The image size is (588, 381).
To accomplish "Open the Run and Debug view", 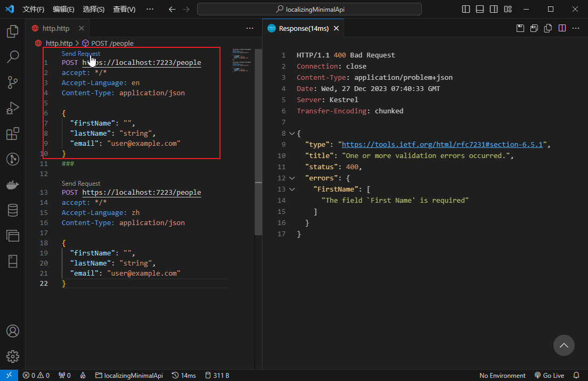I will click(x=13, y=108).
